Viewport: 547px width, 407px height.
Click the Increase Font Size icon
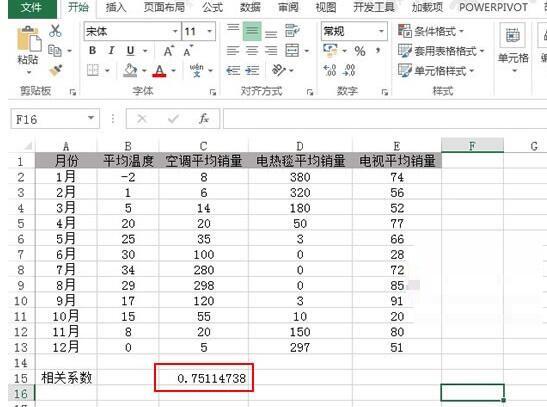pos(169,51)
